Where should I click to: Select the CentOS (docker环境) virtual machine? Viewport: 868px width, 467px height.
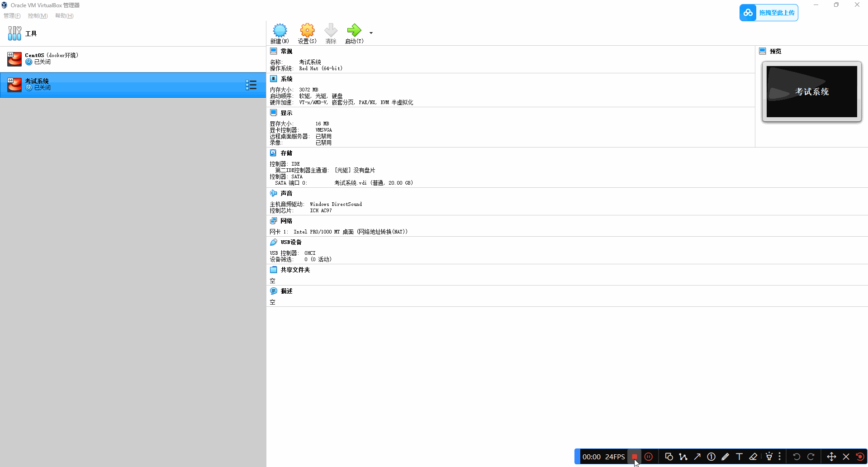tap(133, 59)
